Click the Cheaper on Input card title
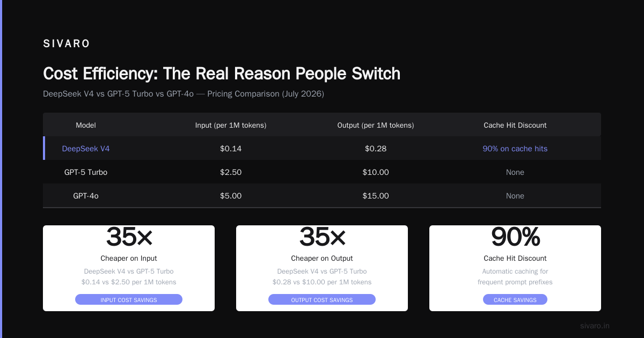Image resolution: width=644 pixels, height=338 pixels. pos(129,258)
